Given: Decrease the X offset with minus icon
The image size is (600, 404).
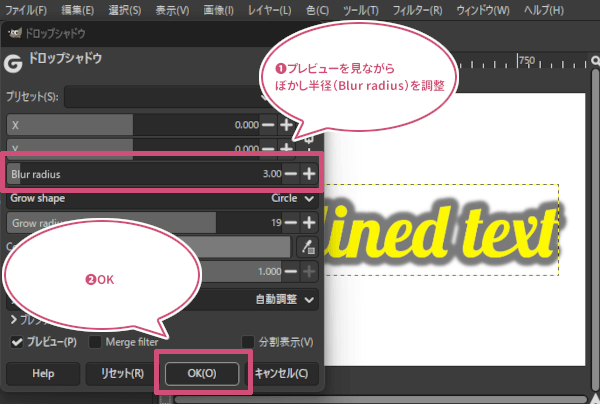Looking at the screenshot, I should [268, 125].
